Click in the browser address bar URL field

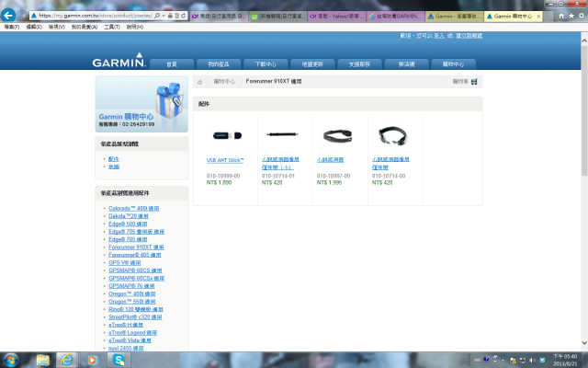96,16
